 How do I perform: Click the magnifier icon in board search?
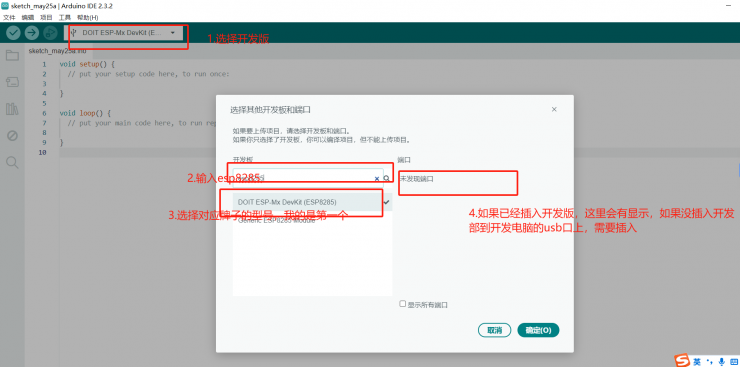coord(387,179)
